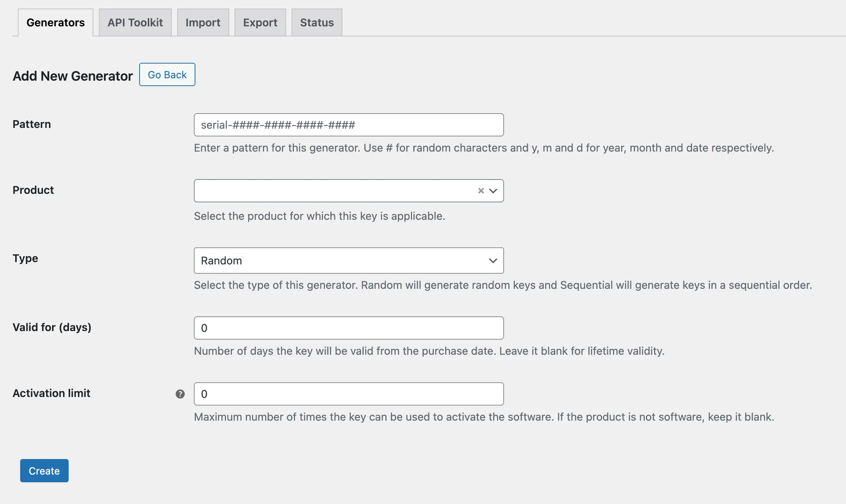Image resolution: width=846 pixels, height=504 pixels.
Task: Clear the Product selection with the X icon
Action: click(481, 191)
